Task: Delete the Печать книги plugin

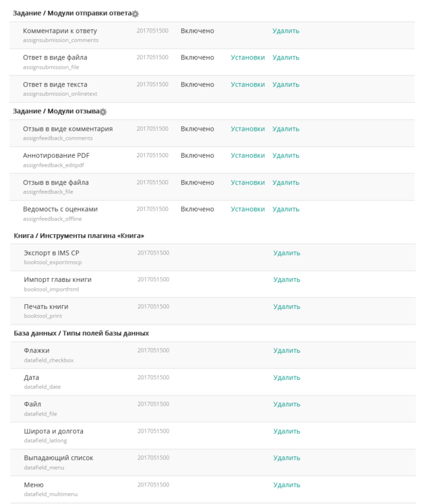Action: (286, 307)
